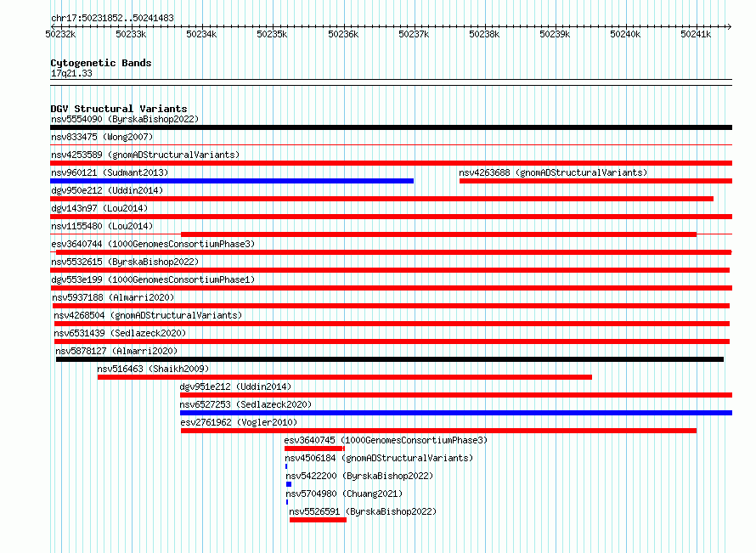Select the small blue nsv5422200 variant bar
The height and width of the screenshot is (553, 756).
point(289,484)
